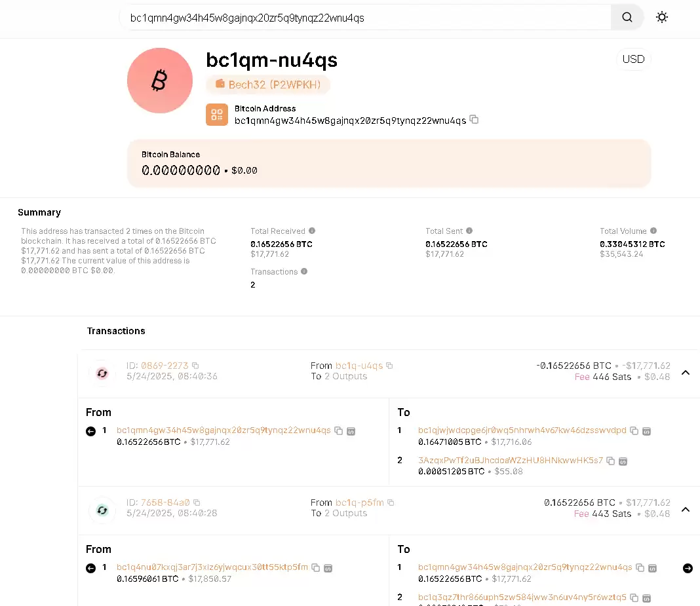The height and width of the screenshot is (606, 700).
Task: Collapse the 7658-84a0 transaction details
Action: click(x=686, y=509)
